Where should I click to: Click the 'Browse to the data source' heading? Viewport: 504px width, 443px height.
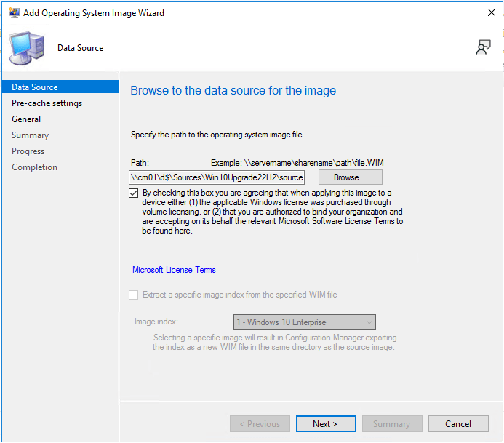pos(233,90)
